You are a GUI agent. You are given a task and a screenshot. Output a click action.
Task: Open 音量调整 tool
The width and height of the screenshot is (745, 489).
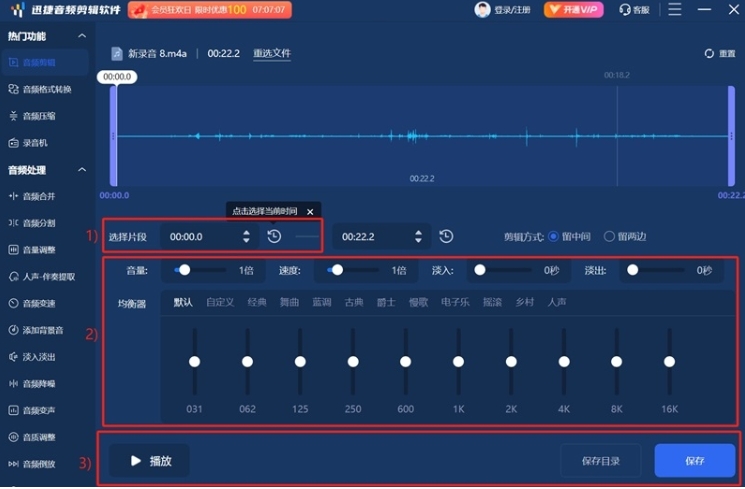pyautogui.click(x=32, y=250)
